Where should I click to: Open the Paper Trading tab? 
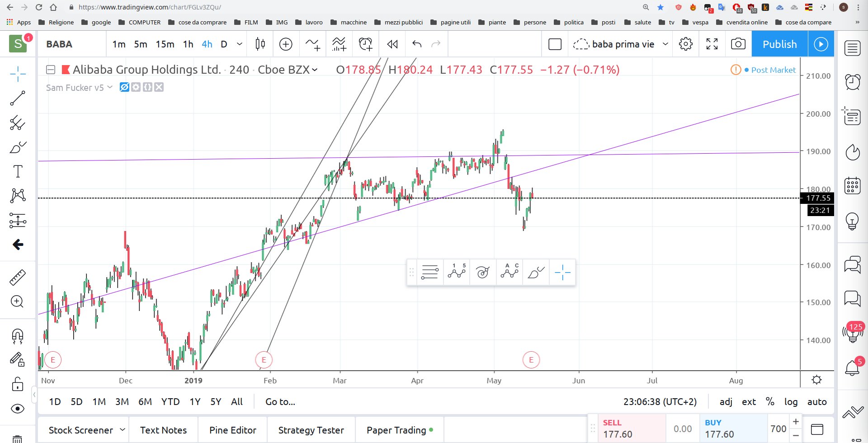[x=400, y=430]
